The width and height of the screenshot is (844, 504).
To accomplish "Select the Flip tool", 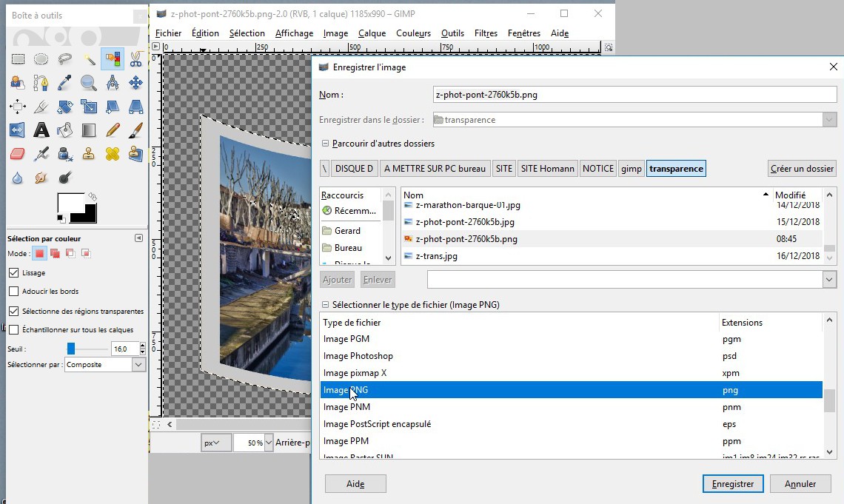I will click(x=18, y=130).
